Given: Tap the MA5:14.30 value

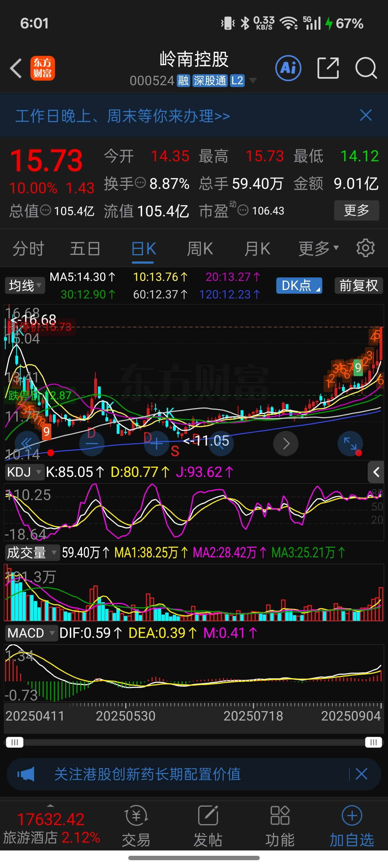Looking at the screenshot, I should coord(83,277).
